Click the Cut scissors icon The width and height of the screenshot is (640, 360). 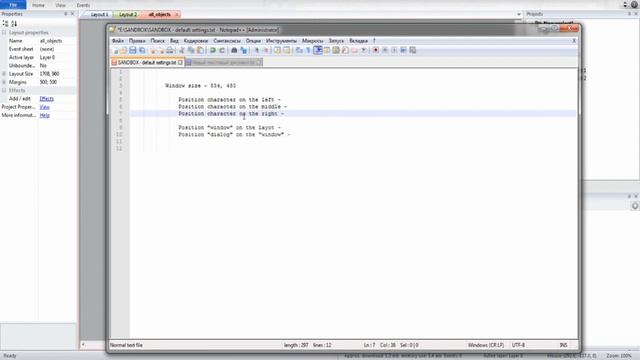click(x=182, y=50)
